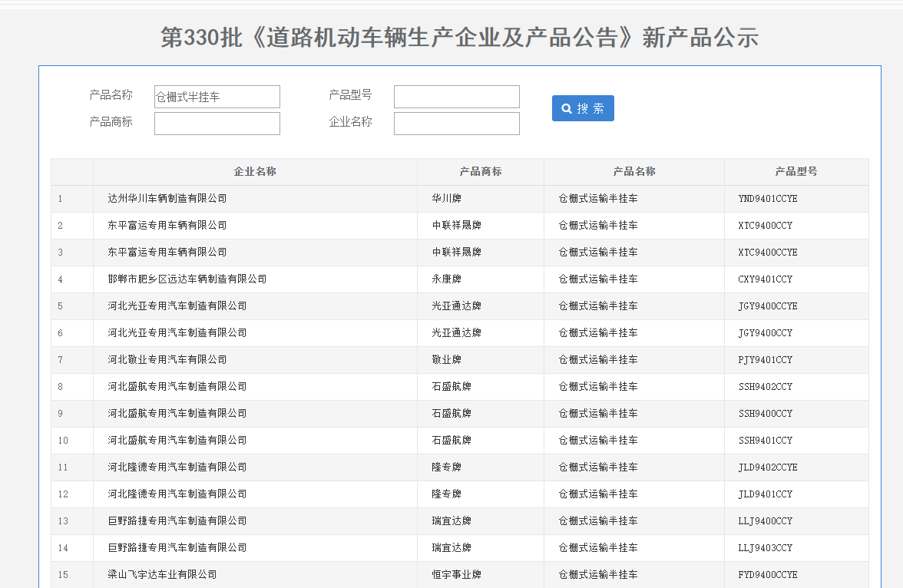The width and height of the screenshot is (903, 588).
Task: Click trademark 瑞宜达牌 in row 13
Action: pyautogui.click(x=451, y=521)
